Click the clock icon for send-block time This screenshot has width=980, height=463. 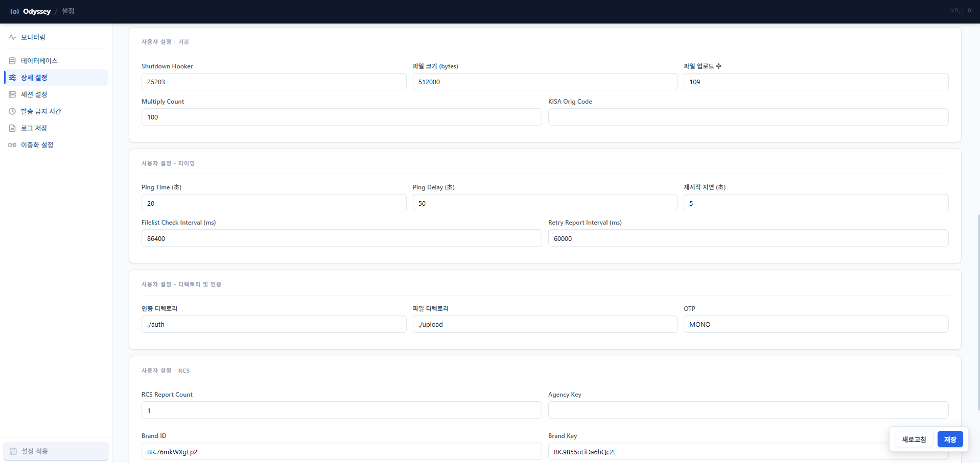point(12,111)
